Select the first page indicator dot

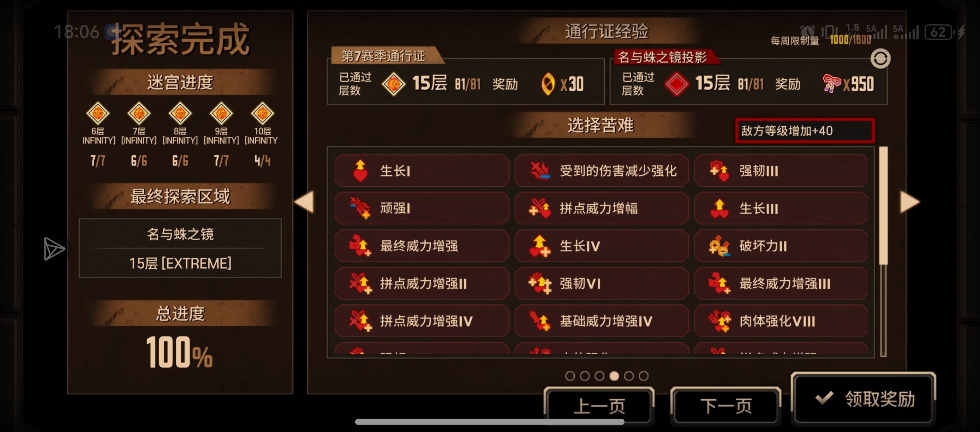point(570,376)
